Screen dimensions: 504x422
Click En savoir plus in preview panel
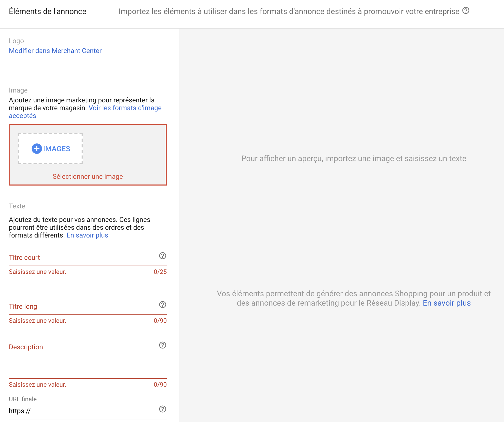pos(447,303)
